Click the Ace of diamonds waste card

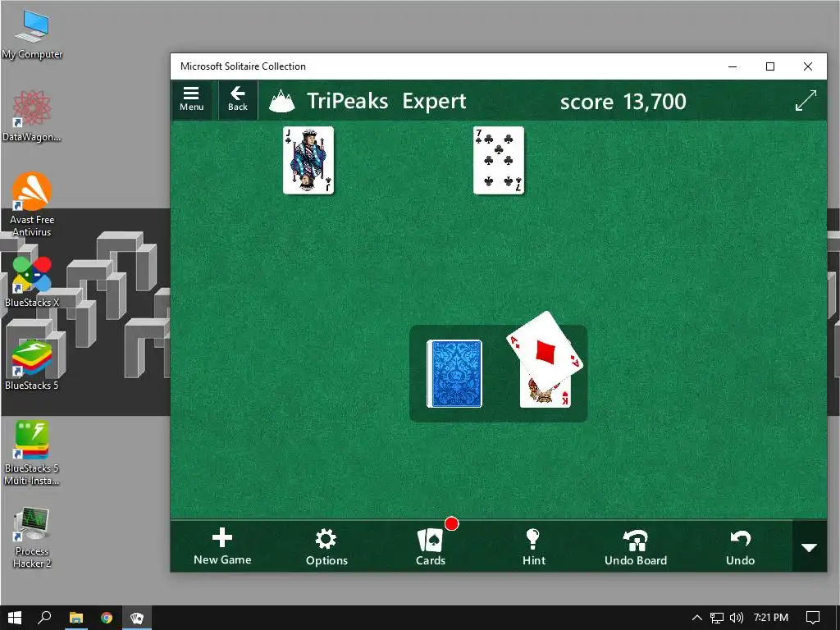coord(545,351)
